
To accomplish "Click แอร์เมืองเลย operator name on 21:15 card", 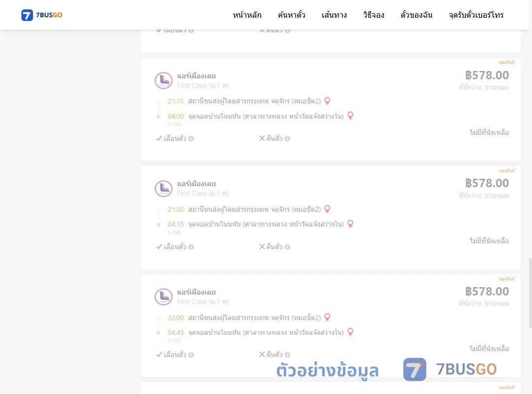I will point(196,76).
